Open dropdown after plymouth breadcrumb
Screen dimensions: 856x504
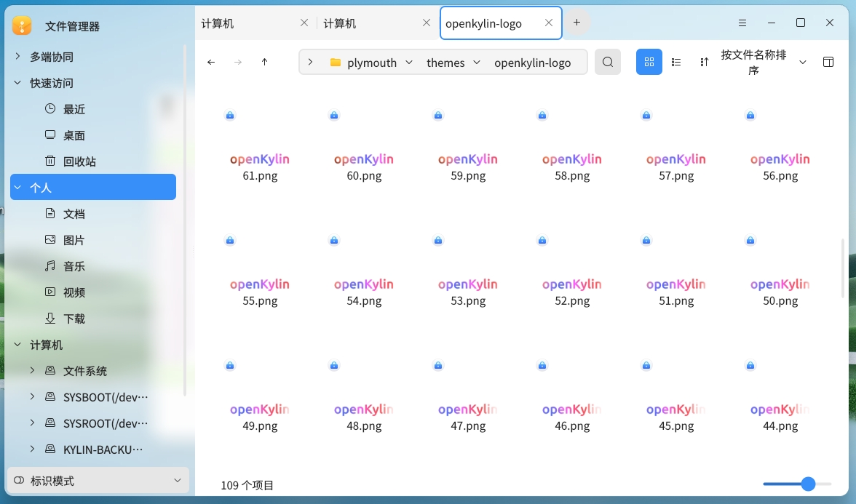[x=409, y=63]
